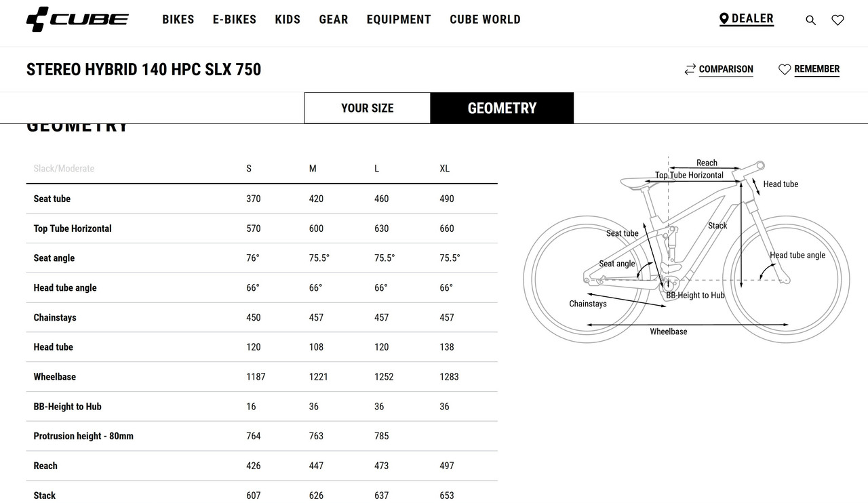Screen dimensions: 868x503
Task: Click Wheelbase value 1252
Action: [x=384, y=377]
